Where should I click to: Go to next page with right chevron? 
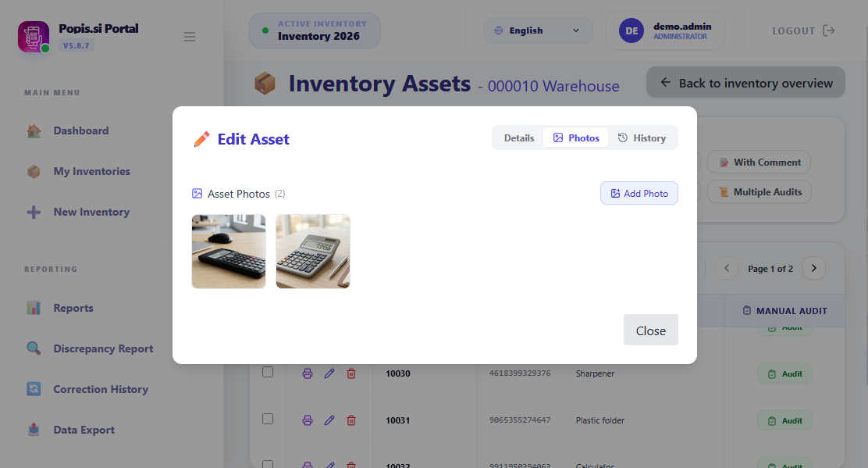point(814,268)
